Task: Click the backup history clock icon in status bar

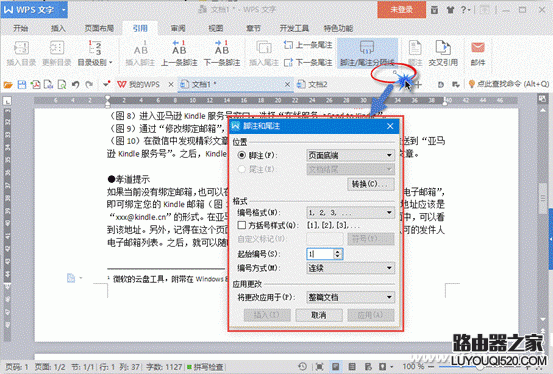Action: (x=302, y=367)
